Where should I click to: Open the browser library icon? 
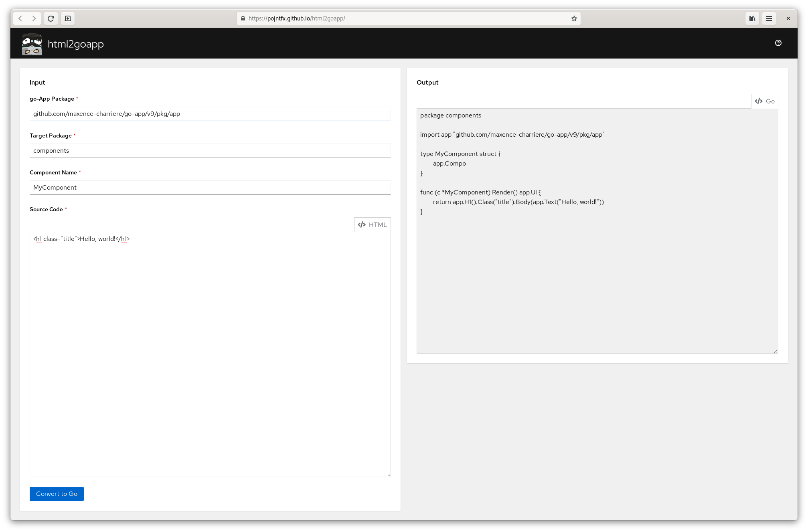click(752, 18)
